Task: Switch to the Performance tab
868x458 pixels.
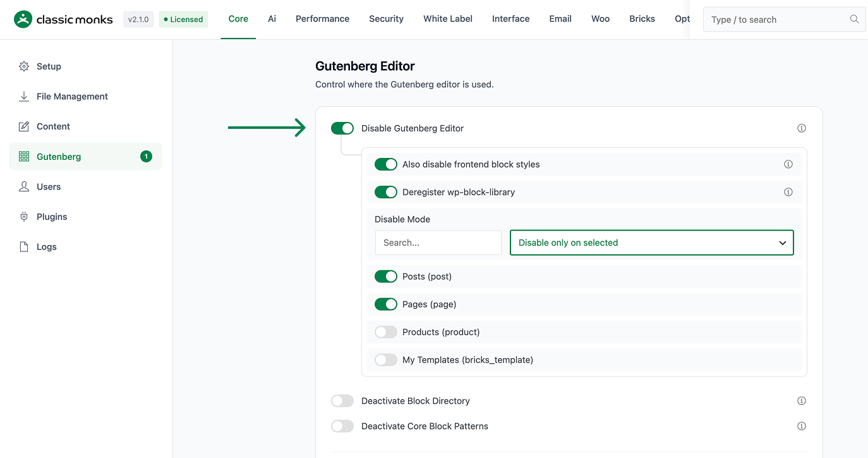Action: coord(322,19)
